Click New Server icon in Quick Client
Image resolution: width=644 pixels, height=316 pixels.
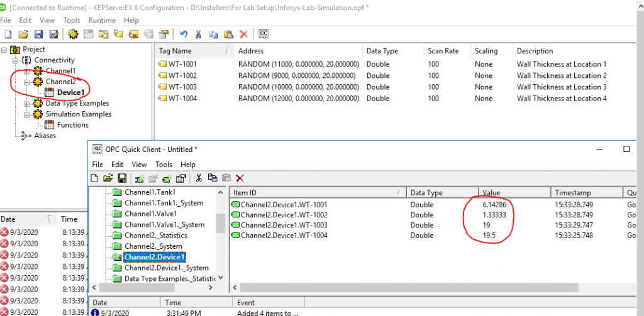[140, 178]
